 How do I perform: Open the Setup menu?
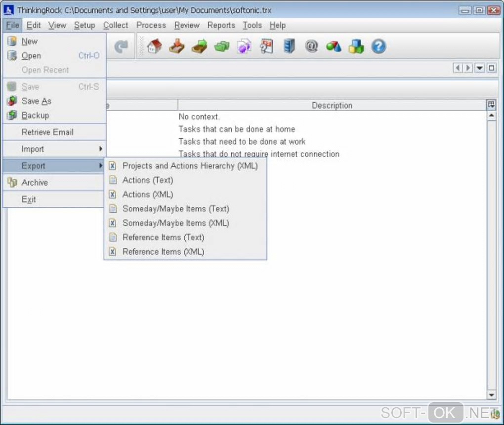point(84,25)
